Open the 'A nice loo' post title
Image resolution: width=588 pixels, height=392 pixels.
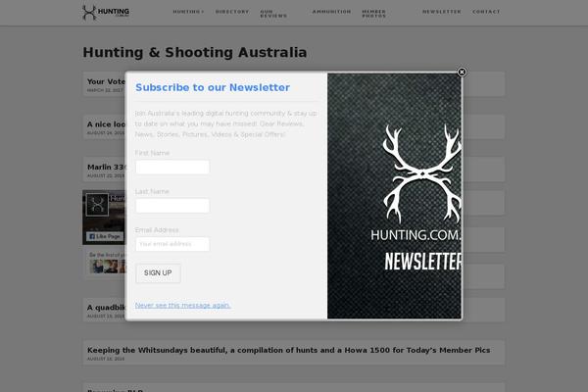106,124
